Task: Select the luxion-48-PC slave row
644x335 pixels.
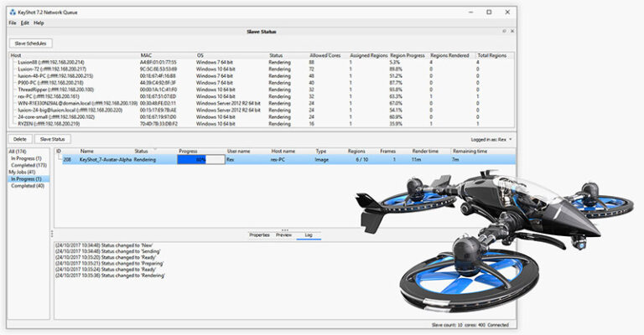Action: [262, 76]
